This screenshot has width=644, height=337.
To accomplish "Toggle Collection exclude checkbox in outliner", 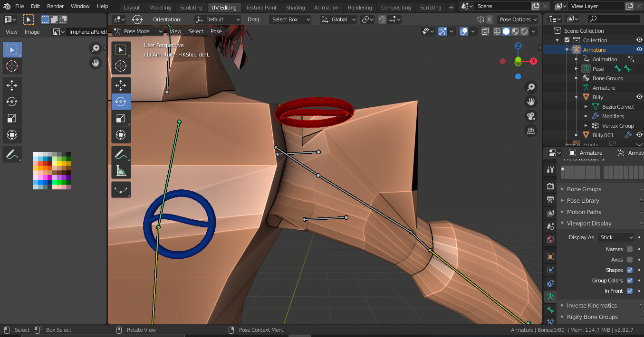I will coord(567,40).
